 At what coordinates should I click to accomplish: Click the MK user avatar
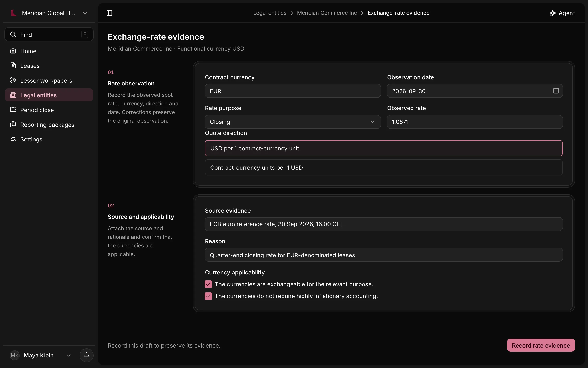(x=14, y=355)
